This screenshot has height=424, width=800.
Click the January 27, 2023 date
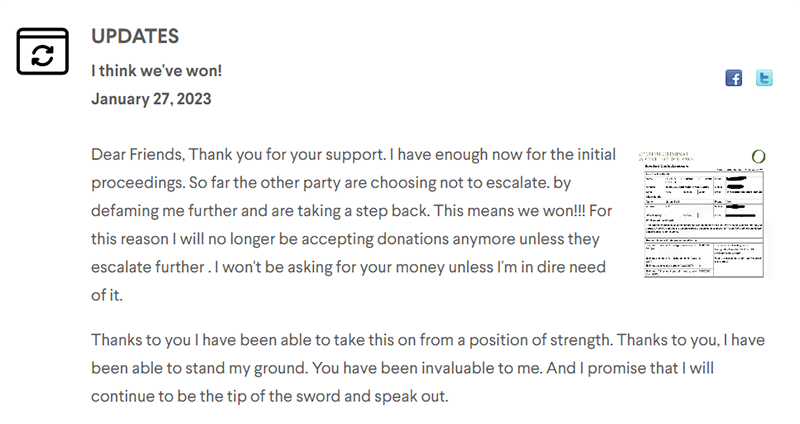coord(151,98)
